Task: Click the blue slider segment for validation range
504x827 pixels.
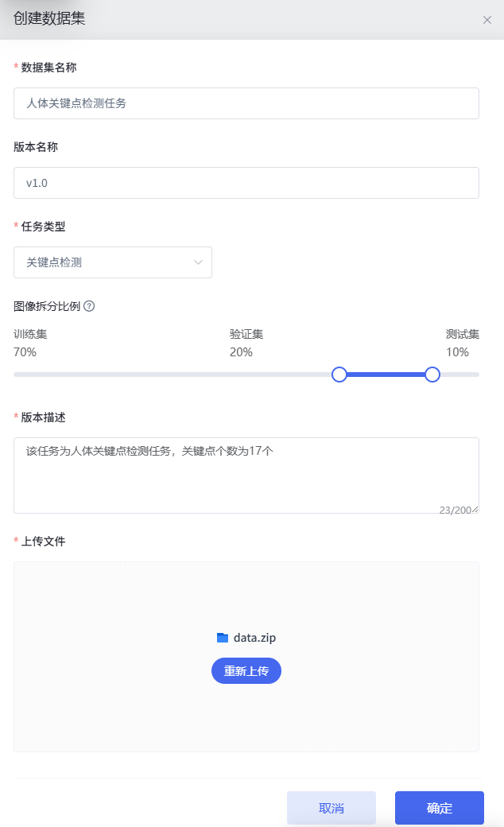Action: coord(386,375)
